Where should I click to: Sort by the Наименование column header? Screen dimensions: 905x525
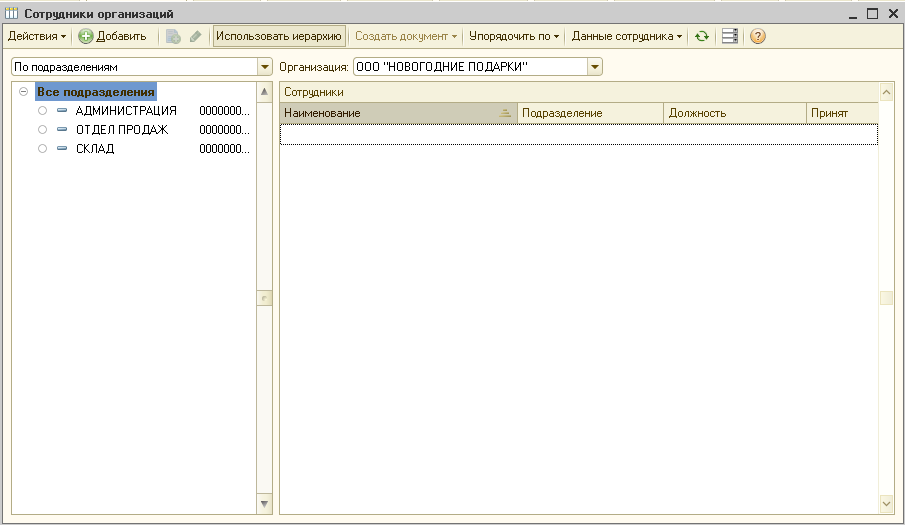click(398, 113)
